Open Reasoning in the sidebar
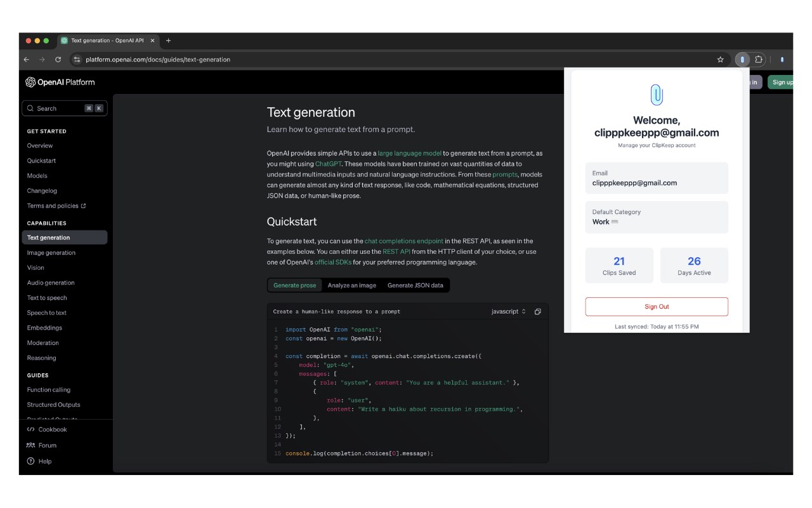This screenshot has width=812, height=508. (x=41, y=358)
